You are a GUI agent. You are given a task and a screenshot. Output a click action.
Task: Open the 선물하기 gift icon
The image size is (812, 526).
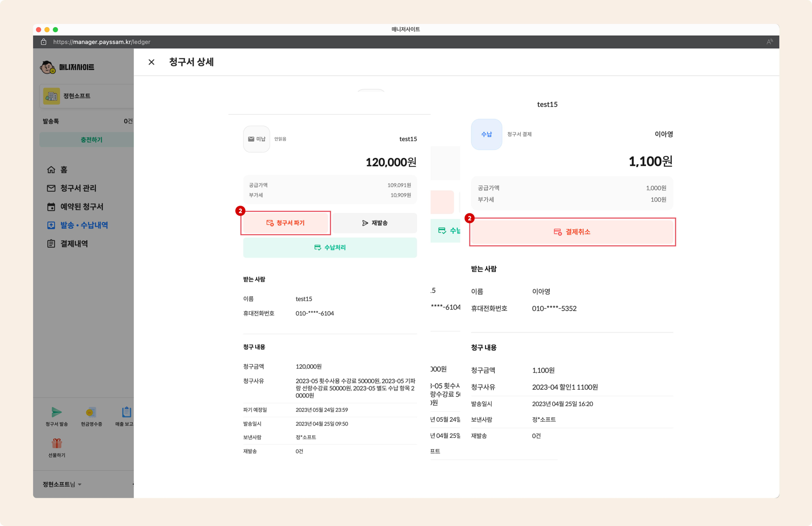click(57, 443)
